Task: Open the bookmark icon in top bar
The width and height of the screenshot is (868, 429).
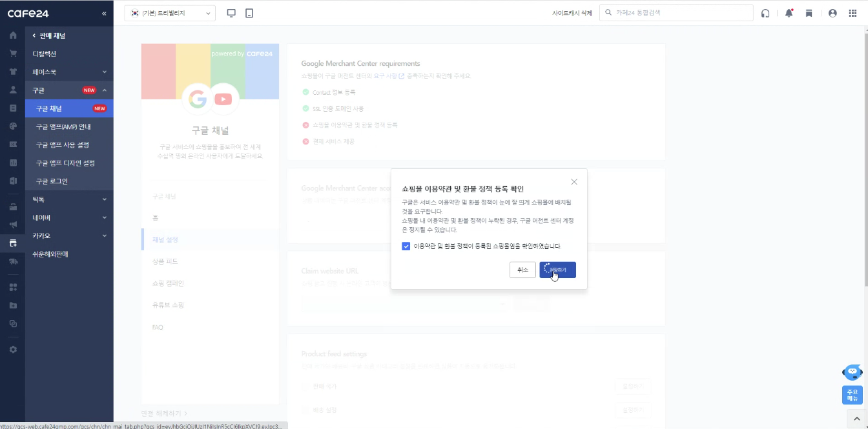Action: [x=809, y=13]
